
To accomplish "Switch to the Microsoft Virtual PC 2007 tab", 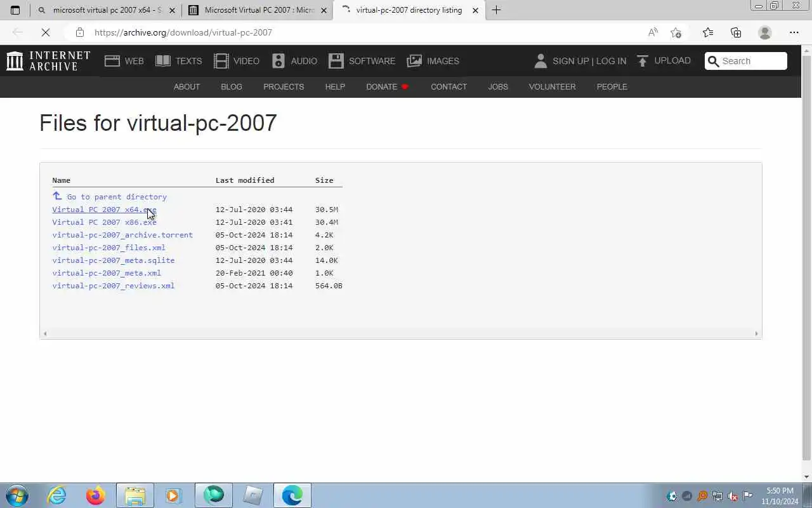I will [258, 10].
